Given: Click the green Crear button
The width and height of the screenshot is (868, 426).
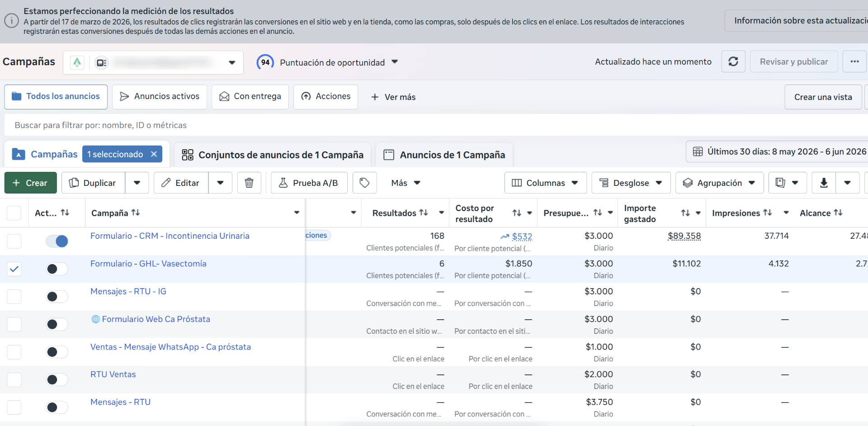Looking at the screenshot, I should [x=31, y=183].
